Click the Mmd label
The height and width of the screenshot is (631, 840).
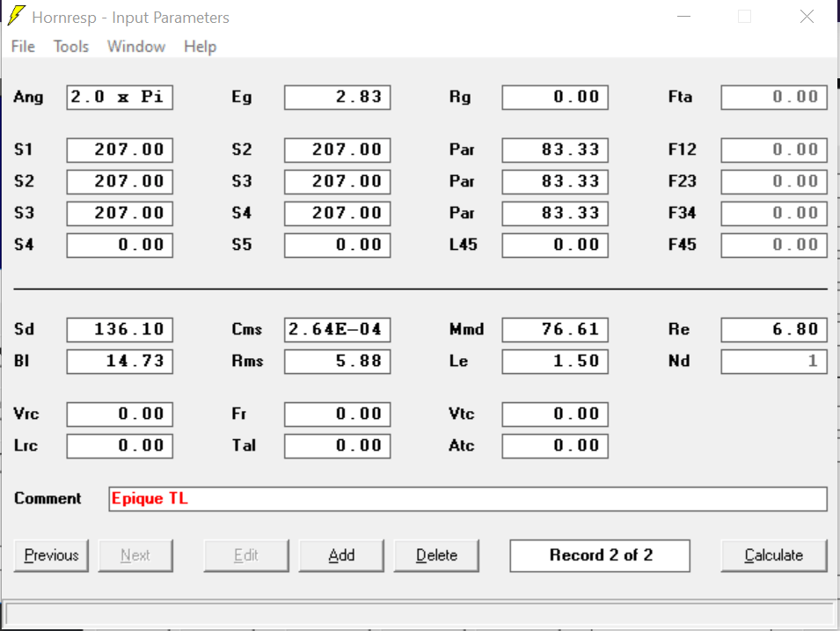click(x=466, y=329)
